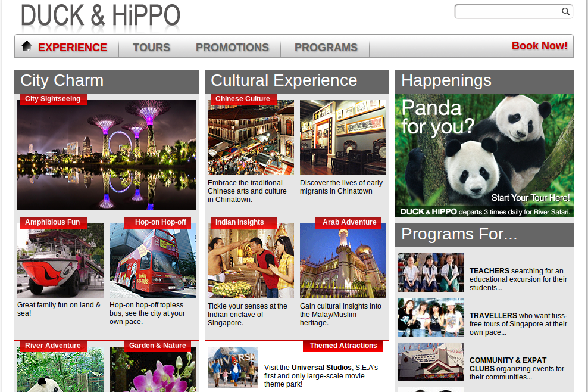Open the EXPERIENCE menu
588x392 pixels.
click(x=73, y=47)
